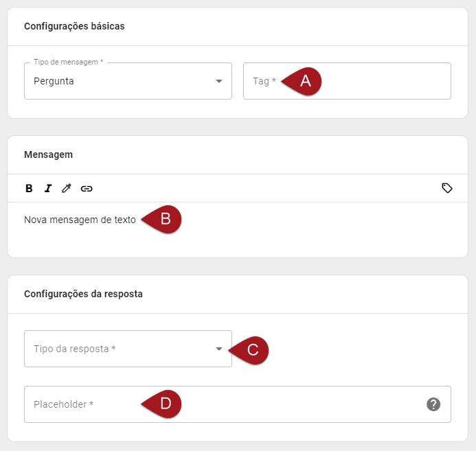Screen dimensions: 476x451
Task: Click the tag icon in the message toolbar
Action: point(446,188)
